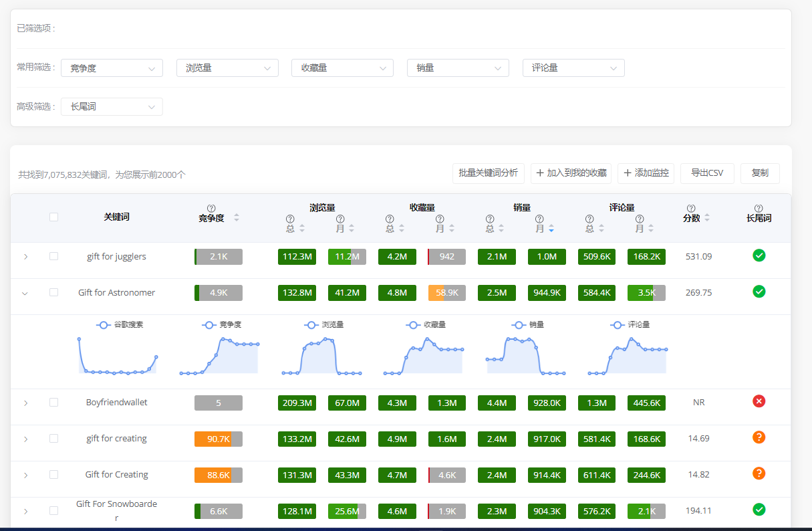Check the checkbox beside Boyfriendwallet
Screen dimensions: 812x531
pyautogui.click(x=53, y=402)
